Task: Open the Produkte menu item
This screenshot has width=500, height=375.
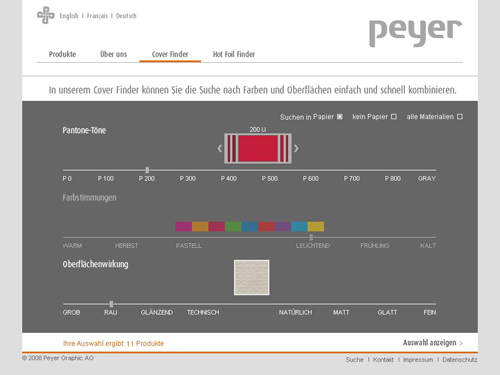Action: click(62, 54)
